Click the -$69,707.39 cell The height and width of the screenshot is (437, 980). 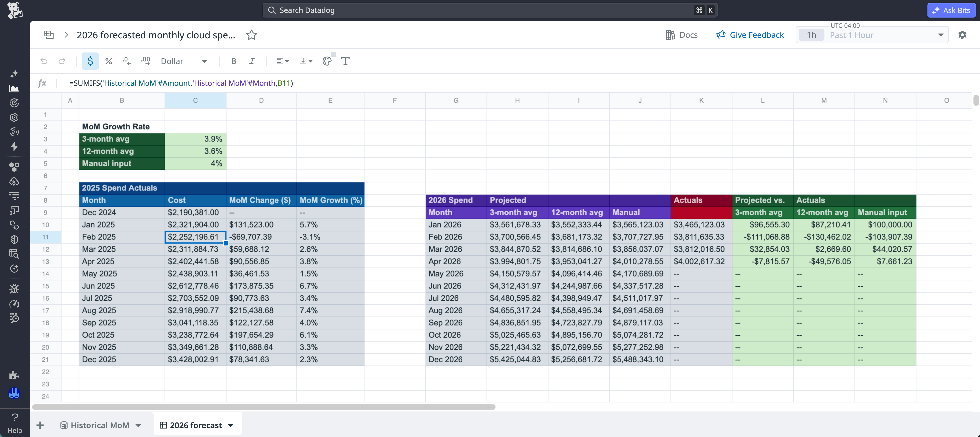[x=261, y=237]
